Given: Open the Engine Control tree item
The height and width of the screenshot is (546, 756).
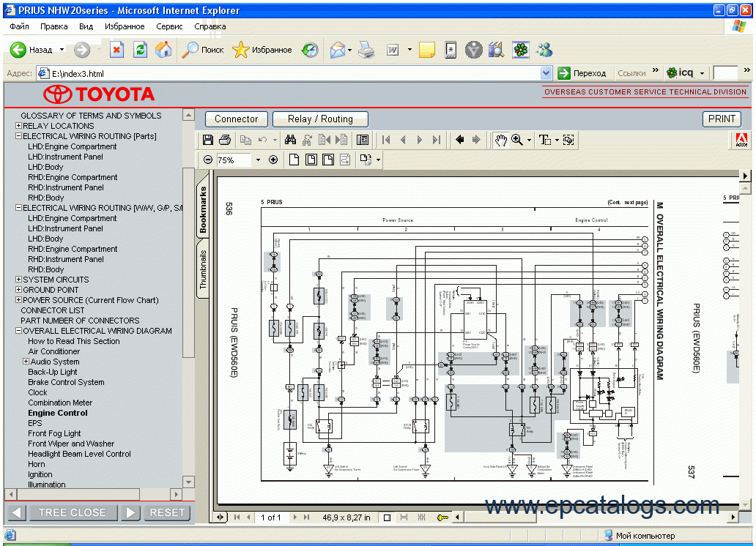Looking at the screenshot, I should tap(57, 413).
